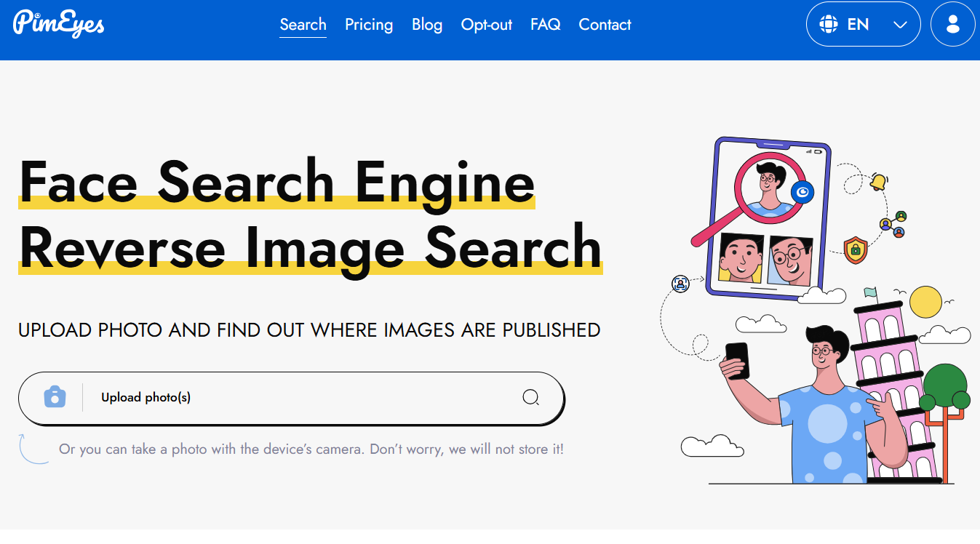Image resolution: width=980 pixels, height=544 pixels.
Task: Click the Upload photo(s) input field
Action: point(306,397)
